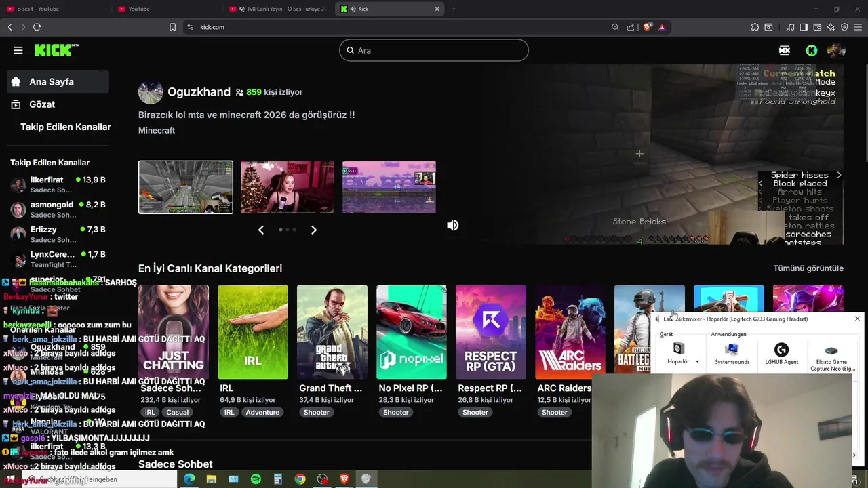
Task: Click the Shooter tag under the Grand Theft card
Action: [317, 412]
